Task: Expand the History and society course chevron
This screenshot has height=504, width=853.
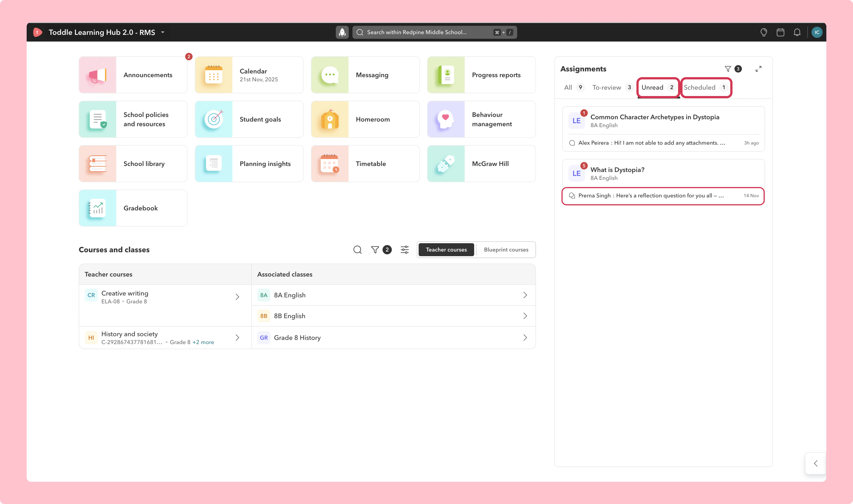Action: tap(237, 338)
